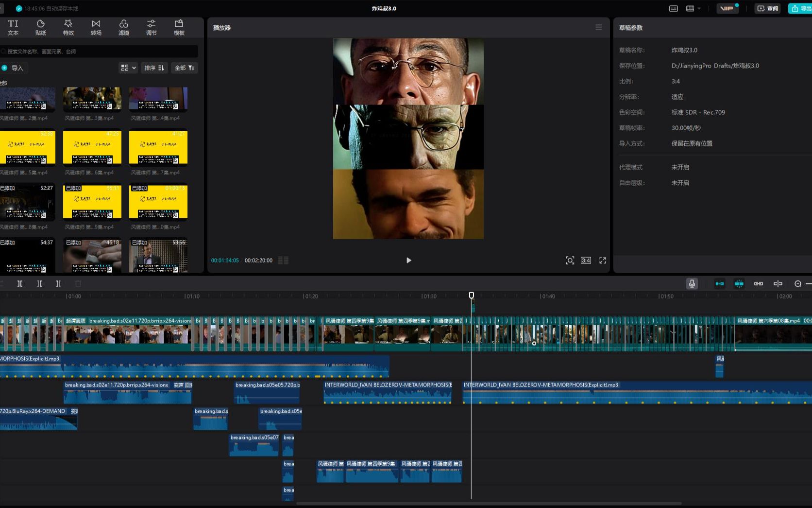Open the grid view mode dropdown
Viewport: 812px width, 508px height.
click(128, 68)
